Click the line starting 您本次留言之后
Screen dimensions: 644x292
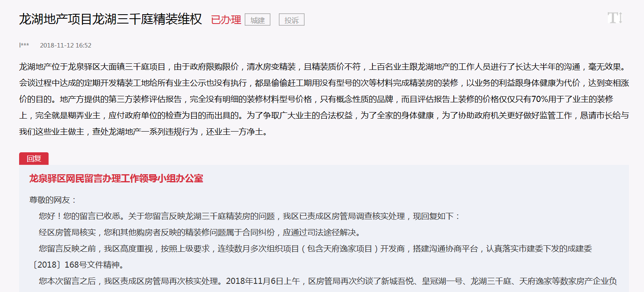328,281
